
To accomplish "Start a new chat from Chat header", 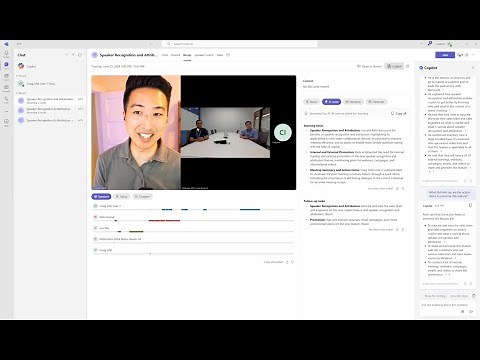I will click(80, 55).
